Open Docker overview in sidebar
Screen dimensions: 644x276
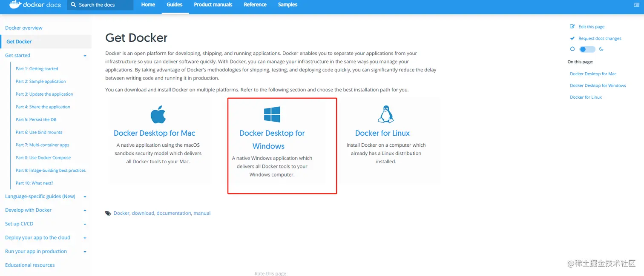coord(24,28)
